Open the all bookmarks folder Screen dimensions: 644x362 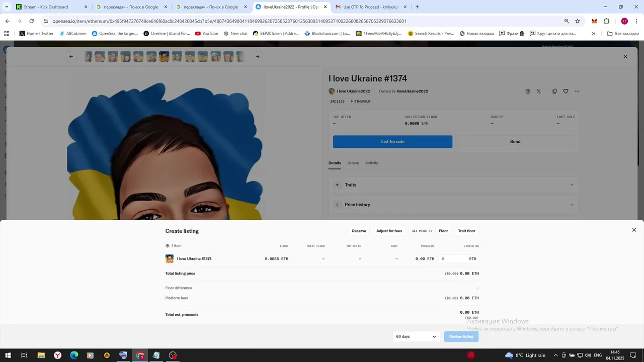(x=623, y=34)
